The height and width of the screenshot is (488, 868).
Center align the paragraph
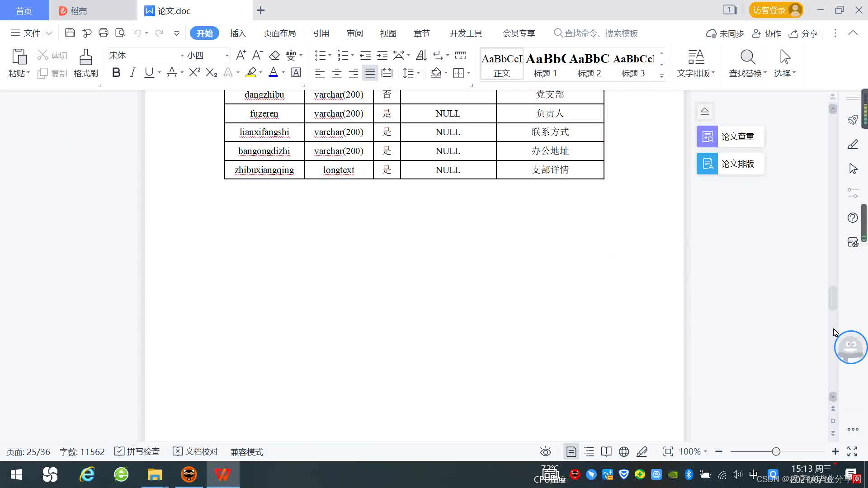click(336, 73)
